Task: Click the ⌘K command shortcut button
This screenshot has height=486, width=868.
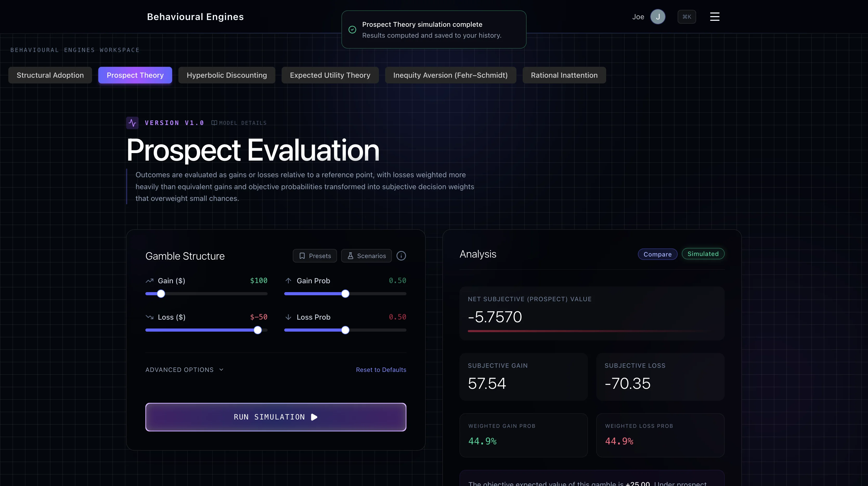Action: (x=687, y=16)
